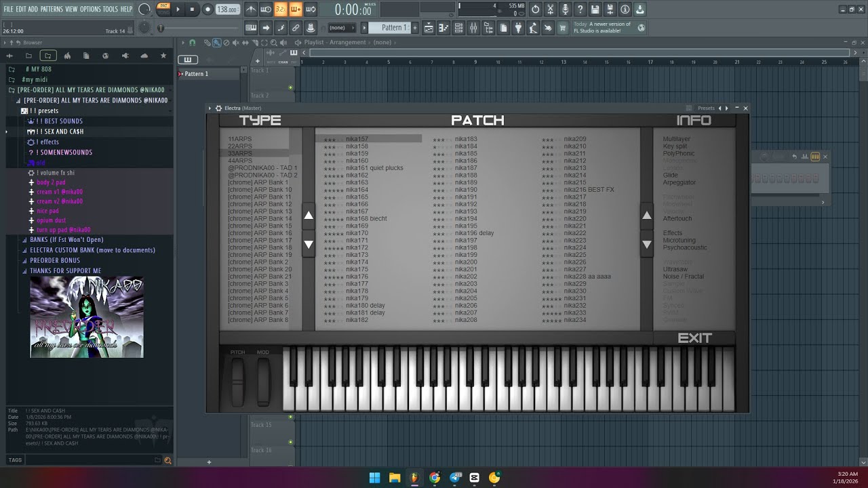This screenshot has height=488, width=868.
Task: Click EXIT in the Electra browser
Action: click(694, 338)
